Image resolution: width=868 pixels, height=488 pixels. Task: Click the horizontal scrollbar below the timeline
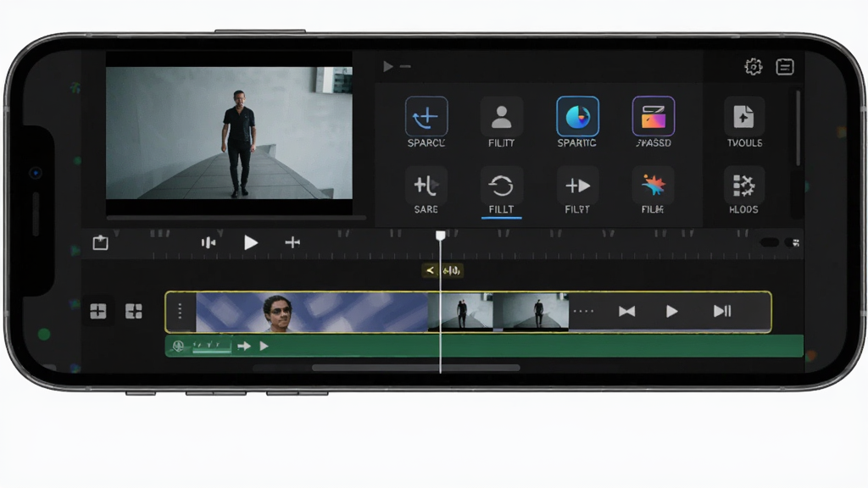click(x=415, y=368)
